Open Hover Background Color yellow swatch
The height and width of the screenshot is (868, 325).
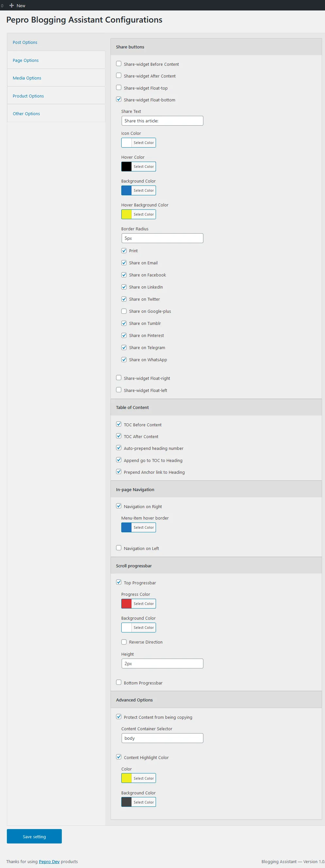[x=127, y=214]
